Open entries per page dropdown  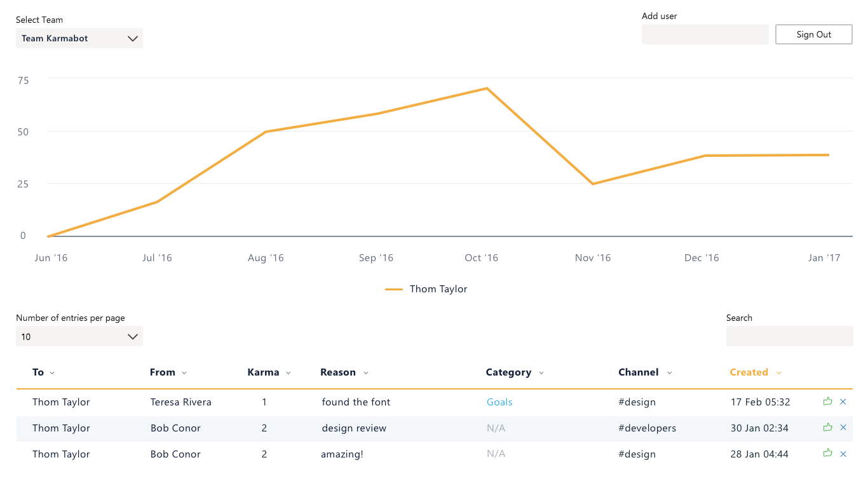pyautogui.click(x=79, y=336)
